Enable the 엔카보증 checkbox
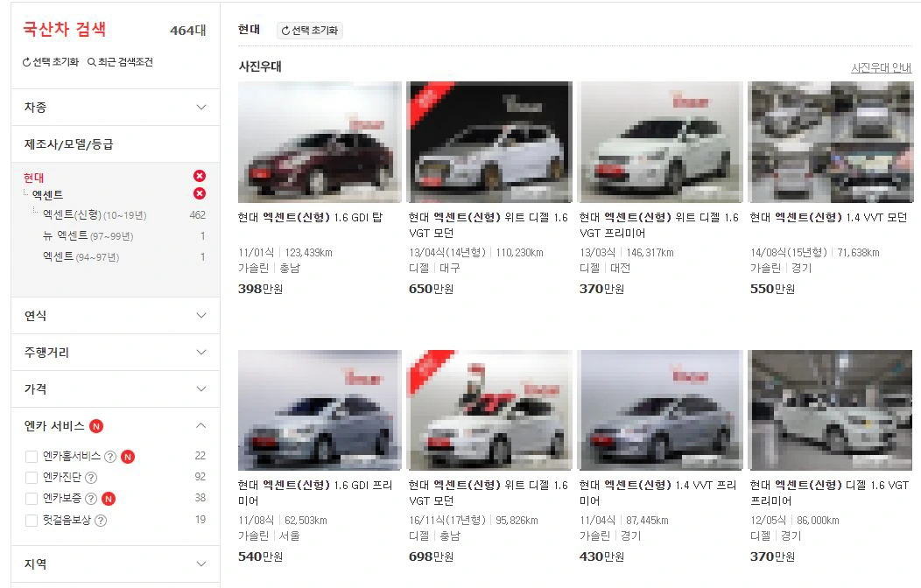921x588 pixels. coord(32,499)
